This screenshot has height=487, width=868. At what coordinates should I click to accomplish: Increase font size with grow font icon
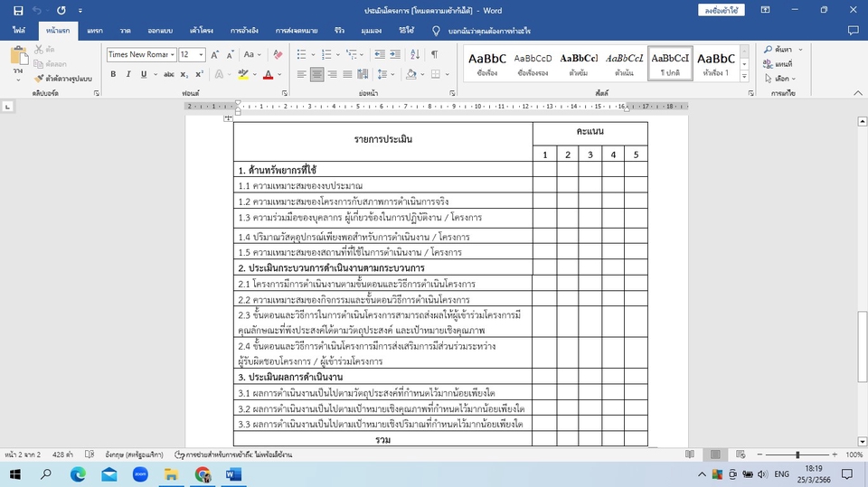tap(215, 54)
